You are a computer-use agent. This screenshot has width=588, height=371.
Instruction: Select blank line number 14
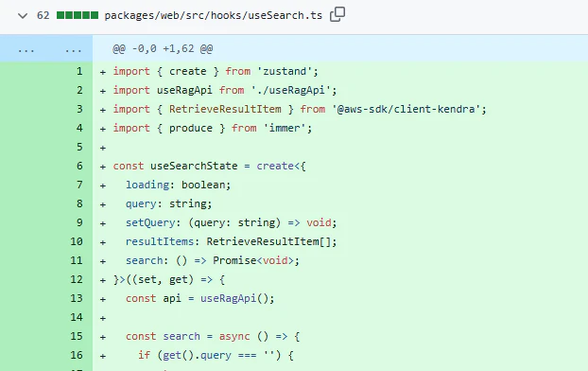(x=77, y=317)
